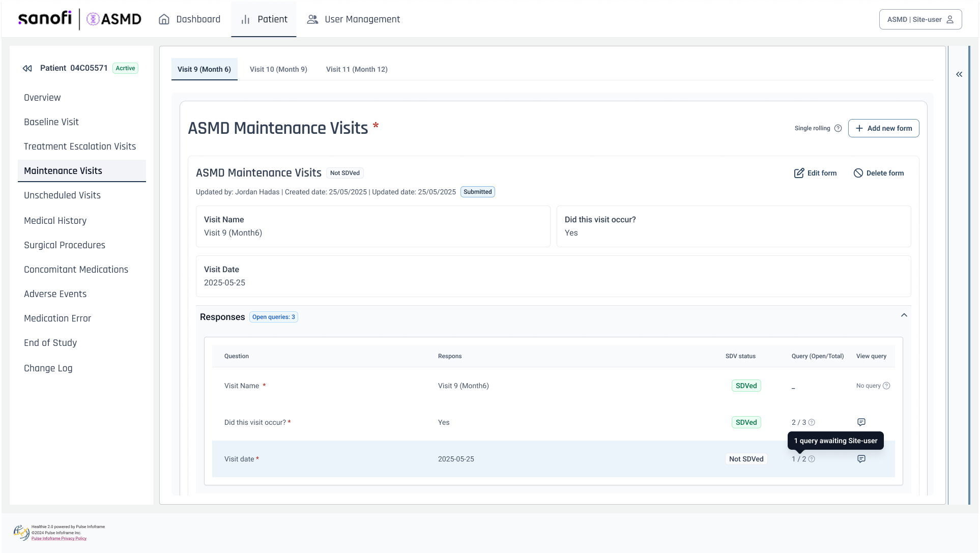Click Add new form button
This screenshot has height=553, width=980.
[x=884, y=128]
